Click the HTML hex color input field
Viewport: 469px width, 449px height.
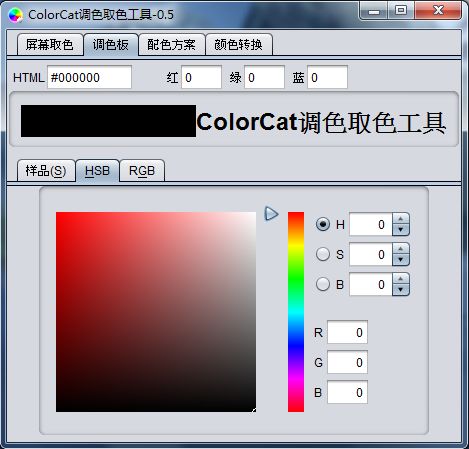click(x=89, y=77)
